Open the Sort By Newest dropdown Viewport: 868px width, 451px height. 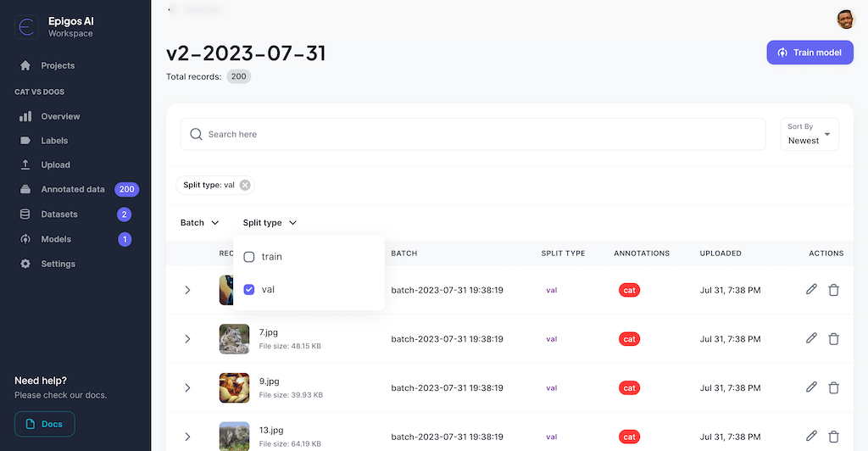click(809, 134)
